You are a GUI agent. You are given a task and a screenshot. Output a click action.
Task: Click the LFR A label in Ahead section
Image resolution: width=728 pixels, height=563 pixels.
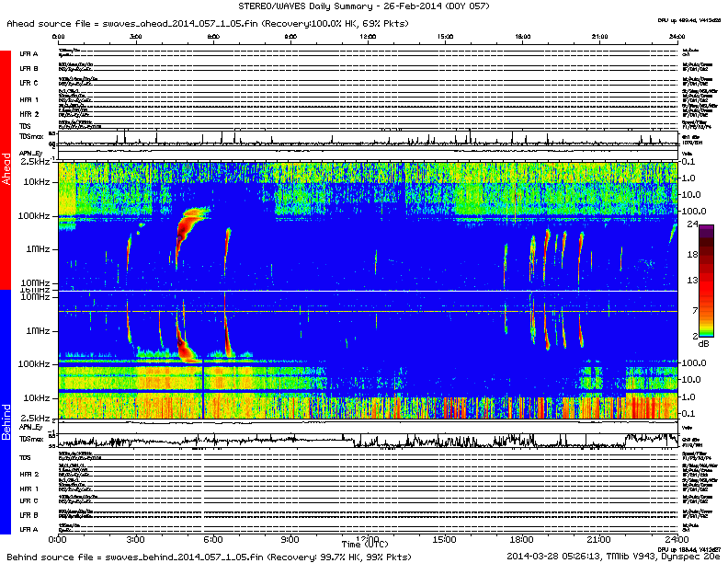point(28,54)
